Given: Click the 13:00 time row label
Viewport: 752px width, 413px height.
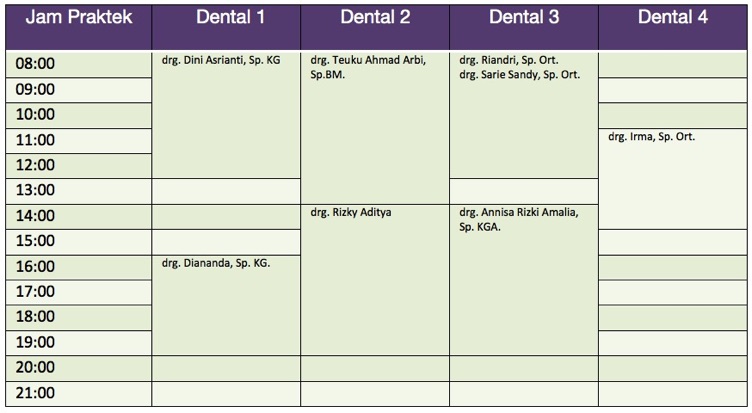Looking at the screenshot, I should pos(36,190).
